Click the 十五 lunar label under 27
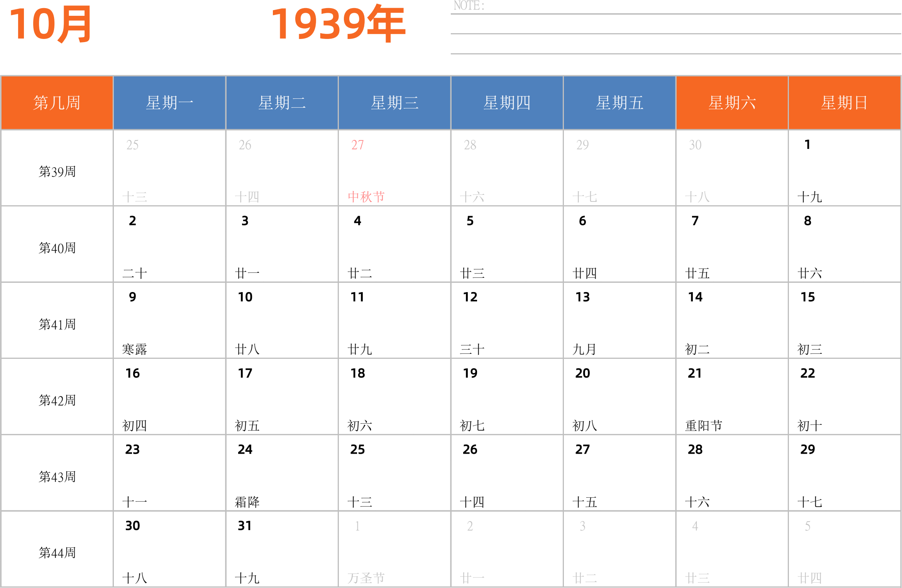902x588 pixels. (x=585, y=502)
